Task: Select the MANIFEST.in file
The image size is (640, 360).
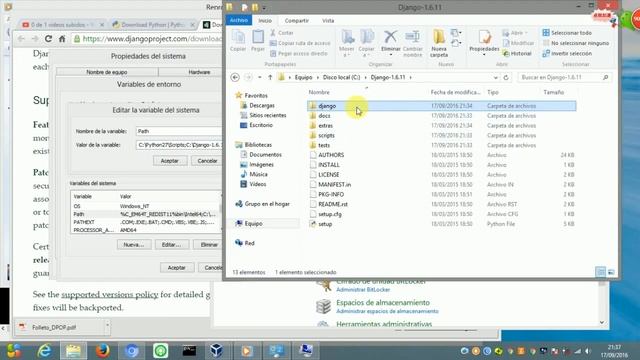Action: point(334,184)
